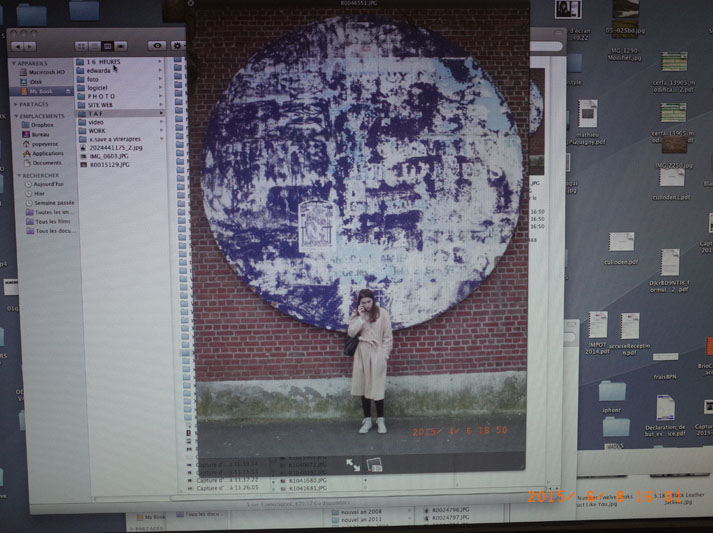Select culloden1.pdf on the desktop
713x533 pixels.
(672, 183)
